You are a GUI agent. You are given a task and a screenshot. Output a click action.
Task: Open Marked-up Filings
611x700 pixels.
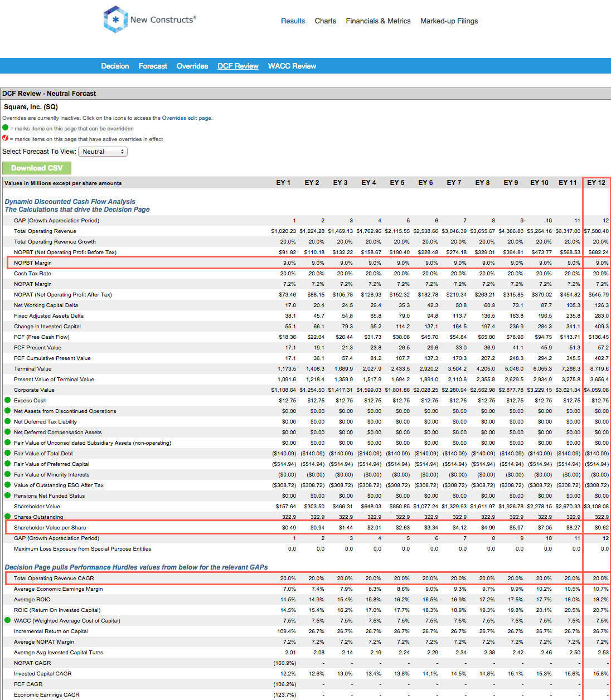coord(449,21)
